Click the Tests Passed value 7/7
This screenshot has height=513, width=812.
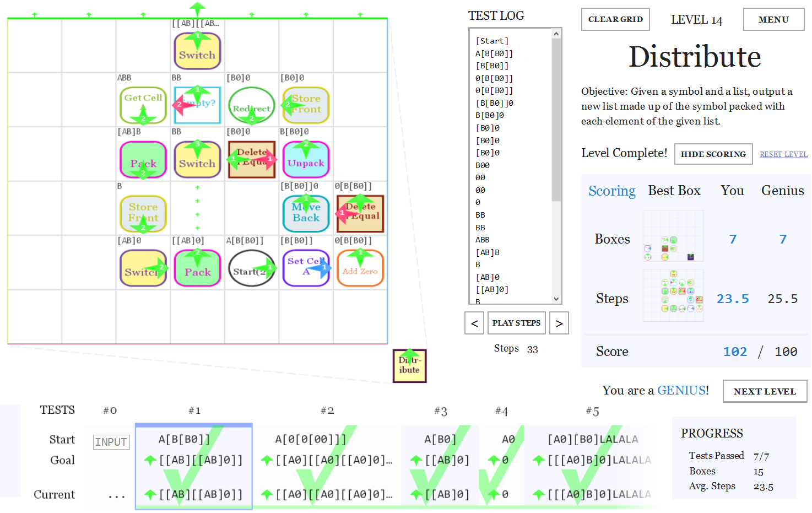761,456
